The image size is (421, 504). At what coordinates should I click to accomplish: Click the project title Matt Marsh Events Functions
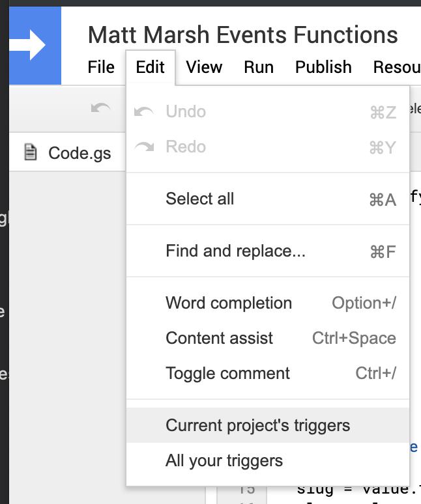click(x=242, y=35)
